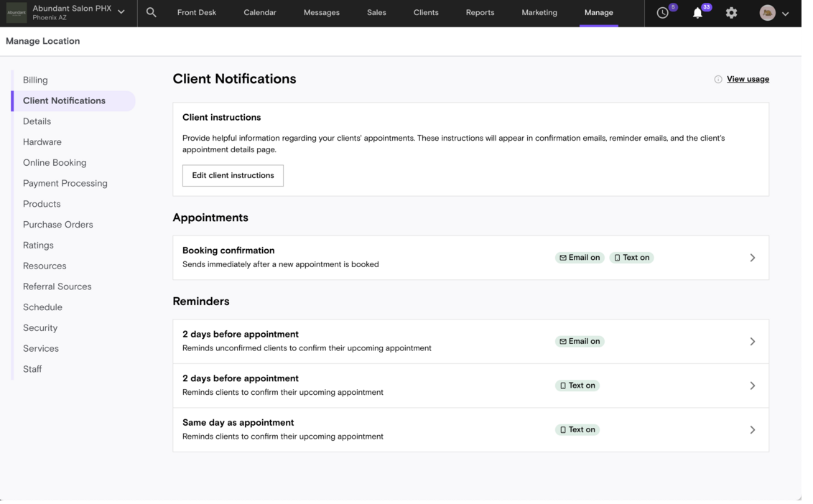Expand the Booking confirmation row chevron
Screen dimensions: 813x504
[x=752, y=258]
